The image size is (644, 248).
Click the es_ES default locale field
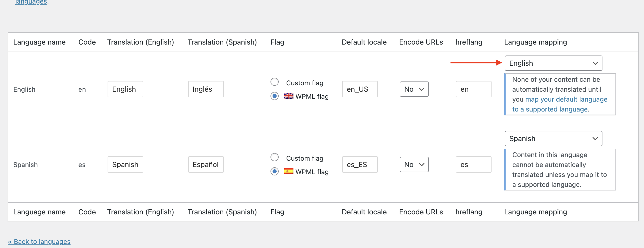360,164
